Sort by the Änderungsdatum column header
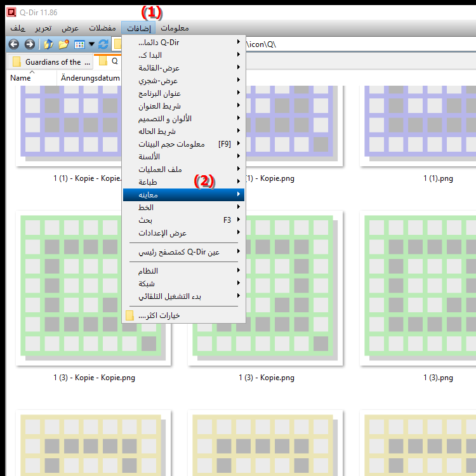The image size is (476, 476). pyautogui.click(x=90, y=78)
